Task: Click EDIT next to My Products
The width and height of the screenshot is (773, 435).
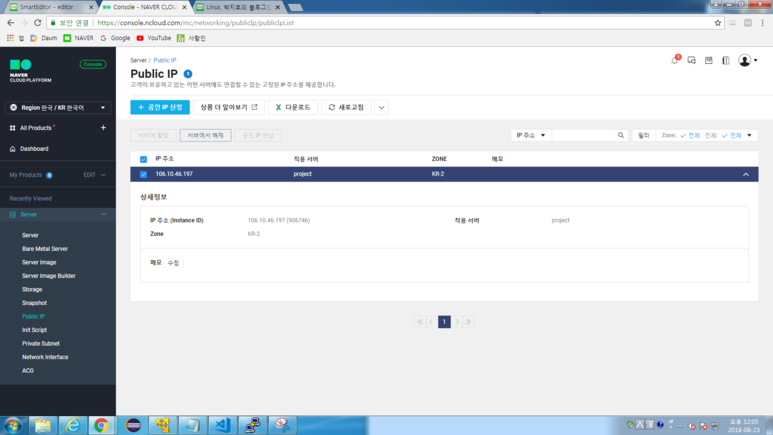Action: coord(89,175)
